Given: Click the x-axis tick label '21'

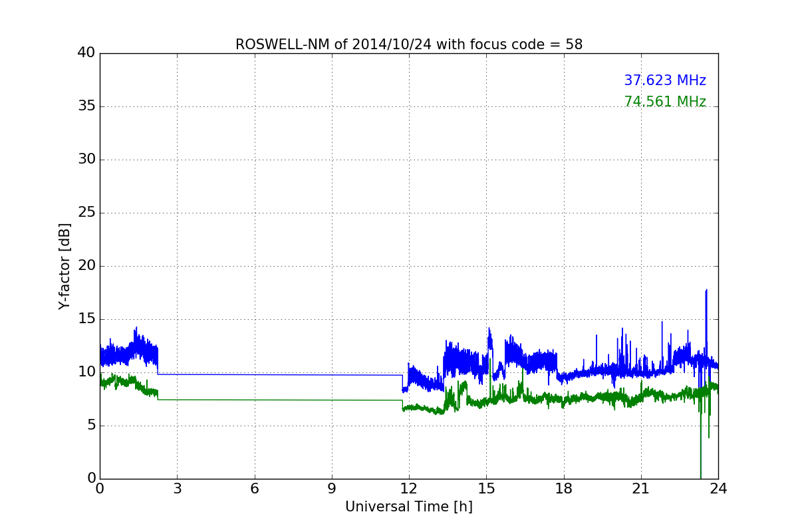Looking at the screenshot, I should pos(641,488).
